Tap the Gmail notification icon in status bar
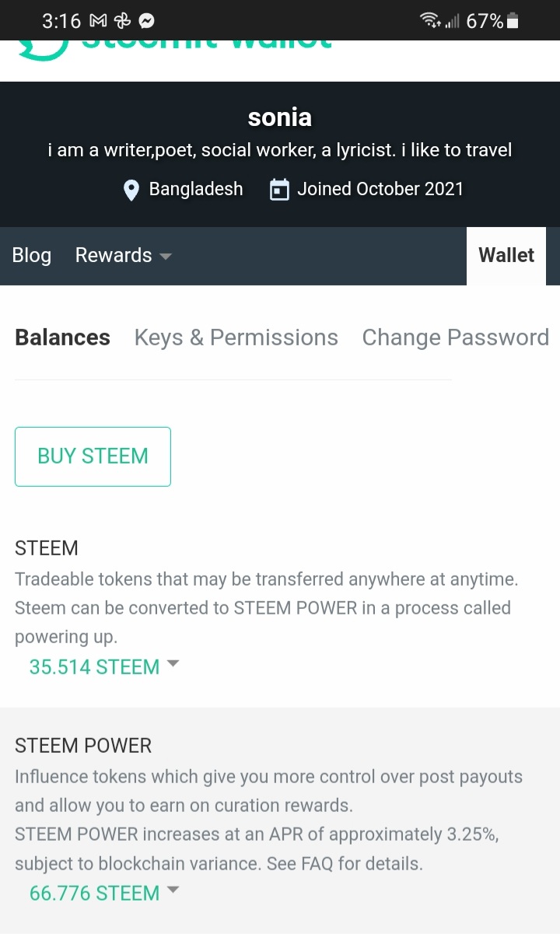This screenshot has height=934, width=560. pos(97,21)
